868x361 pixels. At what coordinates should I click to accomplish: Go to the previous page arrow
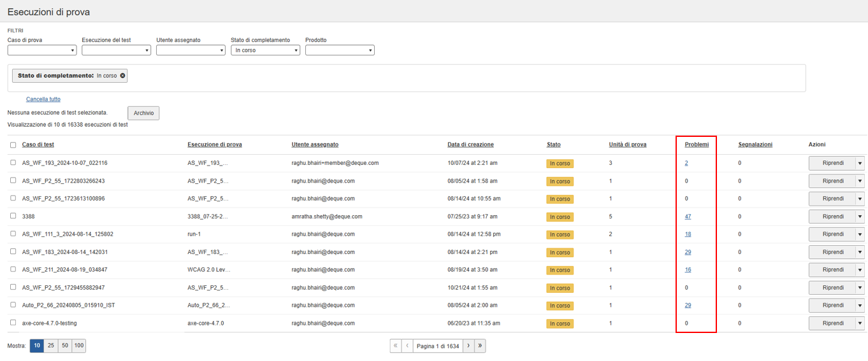408,346
